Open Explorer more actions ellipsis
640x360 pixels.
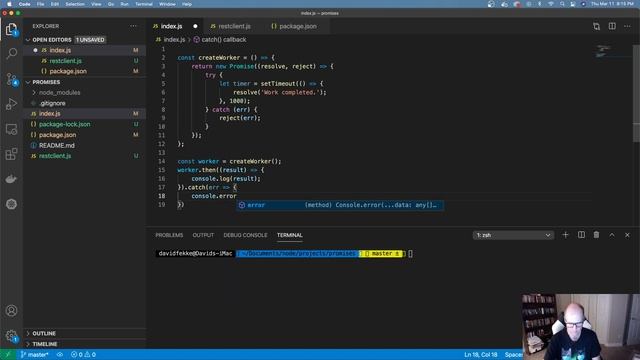pos(133,26)
